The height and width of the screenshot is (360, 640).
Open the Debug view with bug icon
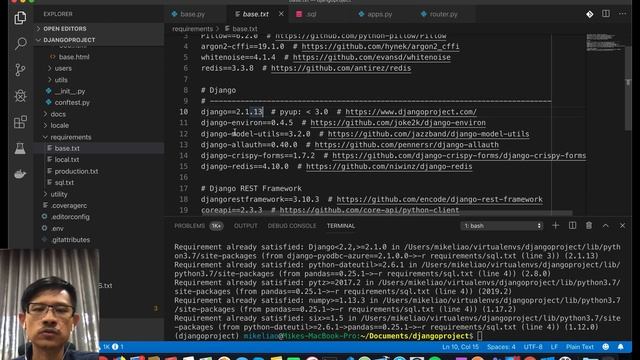[20, 96]
